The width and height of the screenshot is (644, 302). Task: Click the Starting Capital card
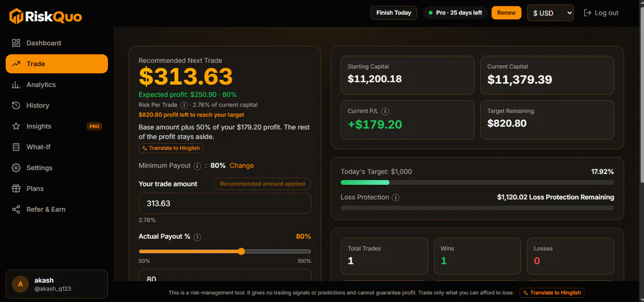pyautogui.click(x=407, y=75)
